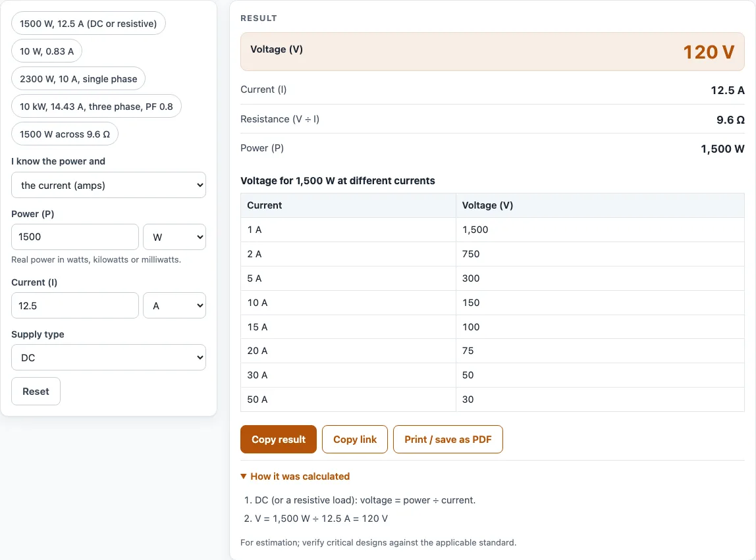Click the 300 voltage cell
The height and width of the screenshot is (560, 756).
(601, 278)
